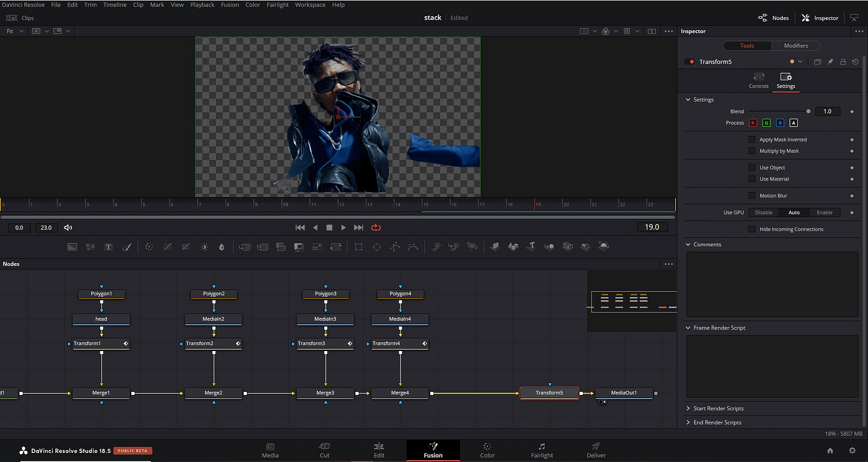868x462 pixels.
Task: Add a Rectangle mask from the toolbar
Action: 358,247
